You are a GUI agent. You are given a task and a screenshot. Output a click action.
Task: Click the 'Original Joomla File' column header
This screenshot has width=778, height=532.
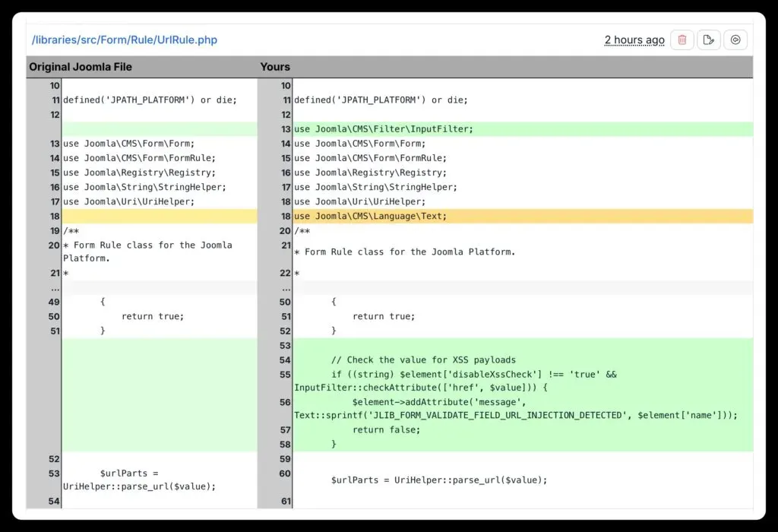pos(81,67)
